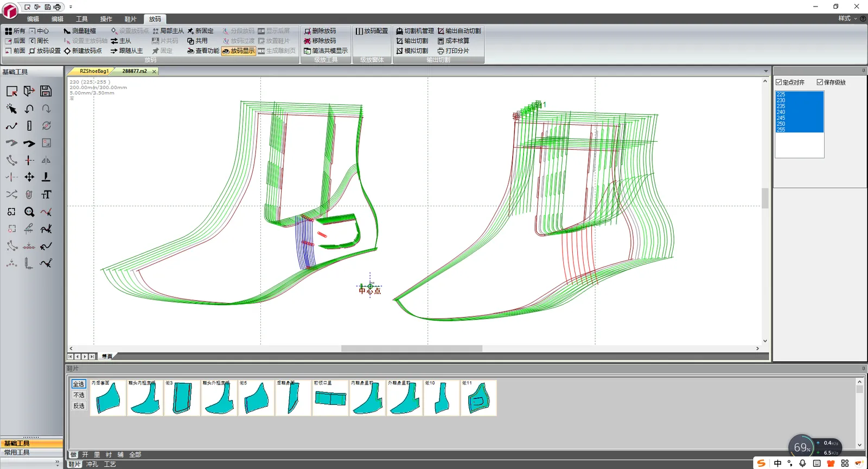Select the crosshair point tool
The width and height of the screenshot is (868, 469).
pos(29,160)
